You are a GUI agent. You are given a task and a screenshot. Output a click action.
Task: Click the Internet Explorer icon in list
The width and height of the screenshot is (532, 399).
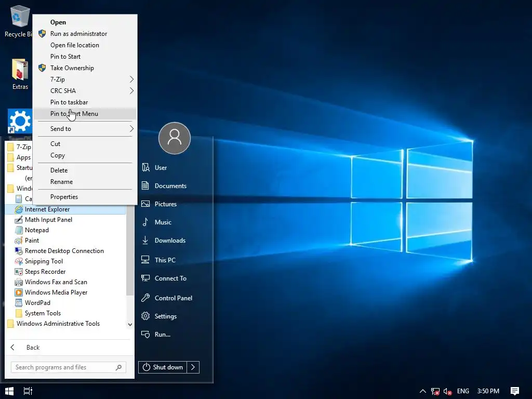coord(19,209)
